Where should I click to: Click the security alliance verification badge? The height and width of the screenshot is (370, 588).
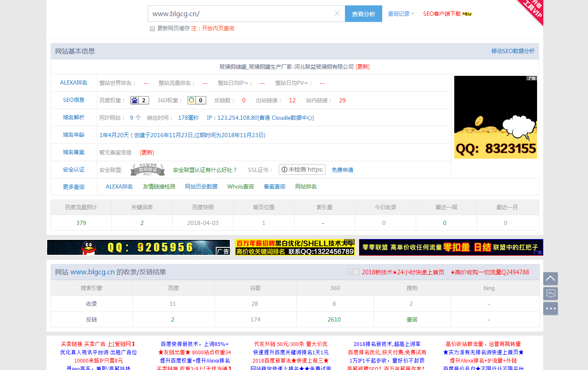[147, 169]
